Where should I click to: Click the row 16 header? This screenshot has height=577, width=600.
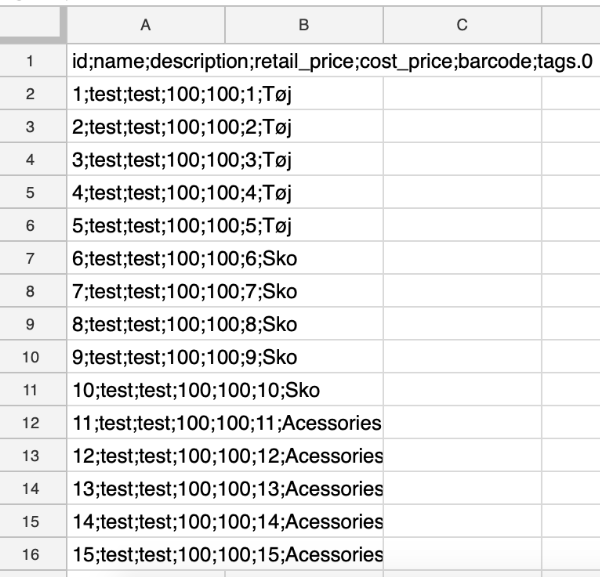point(32,554)
